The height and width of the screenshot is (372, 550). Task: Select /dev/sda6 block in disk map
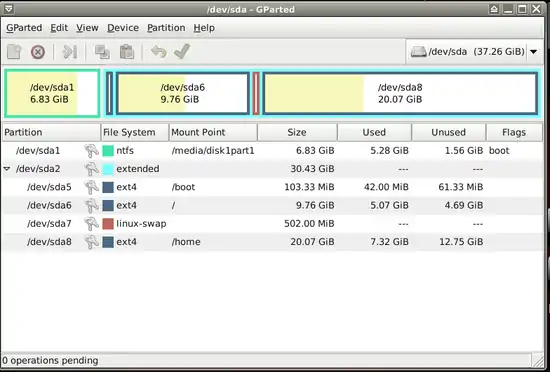[x=183, y=93]
